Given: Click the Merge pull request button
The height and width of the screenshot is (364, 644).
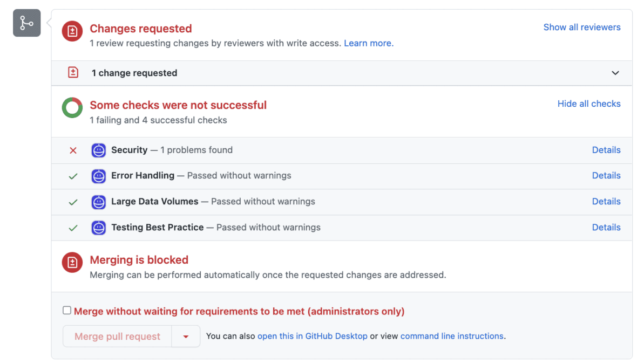Looking at the screenshot, I should click(x=117, y=336).
